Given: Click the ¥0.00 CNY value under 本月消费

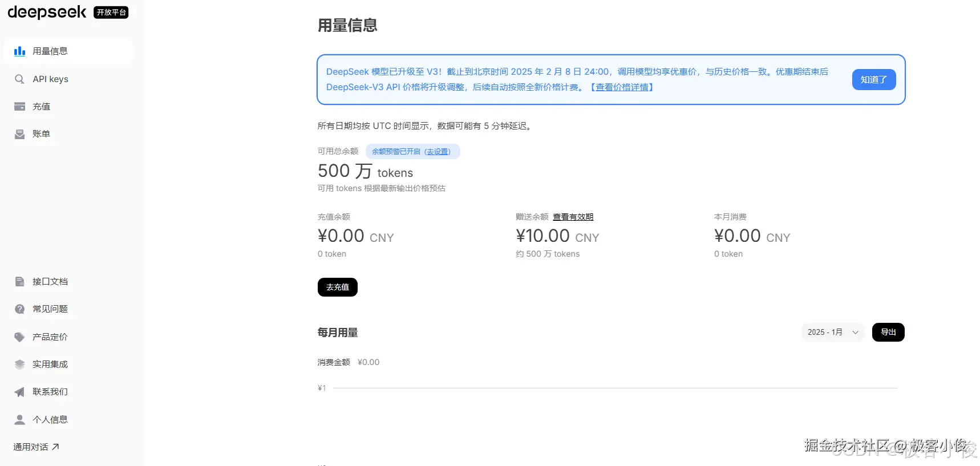Looking at the screenshot, I should (x=752, y=236).
